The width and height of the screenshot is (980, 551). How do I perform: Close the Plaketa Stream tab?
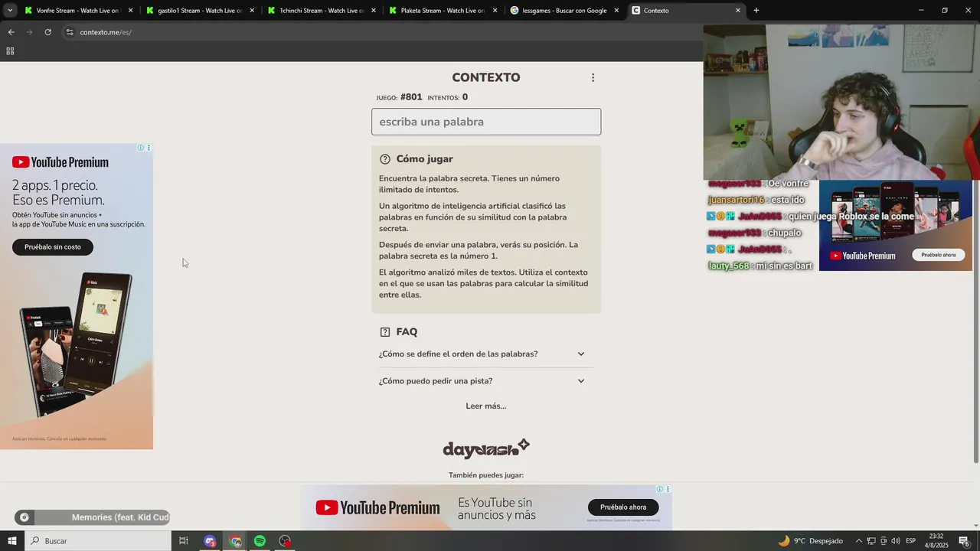pyautogui.click(x=495, y=11)
